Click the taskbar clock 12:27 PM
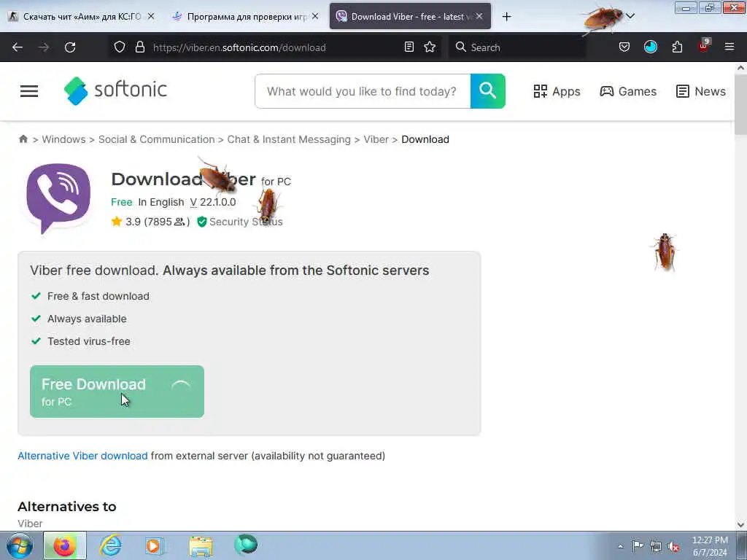747x560 pixels. click(710, 546)
